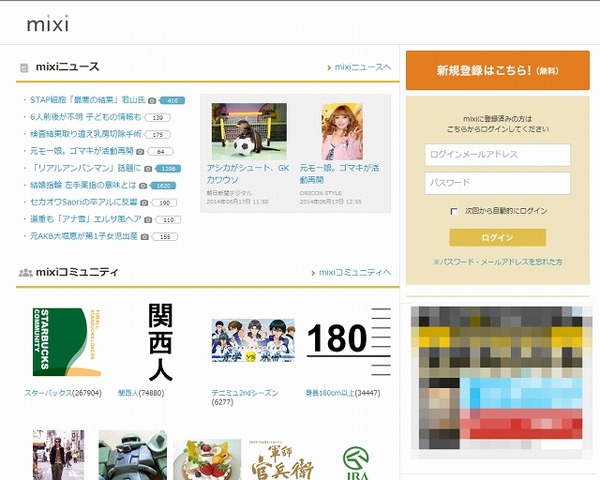Open the street fashion man thumbnail

pos(58,455)
